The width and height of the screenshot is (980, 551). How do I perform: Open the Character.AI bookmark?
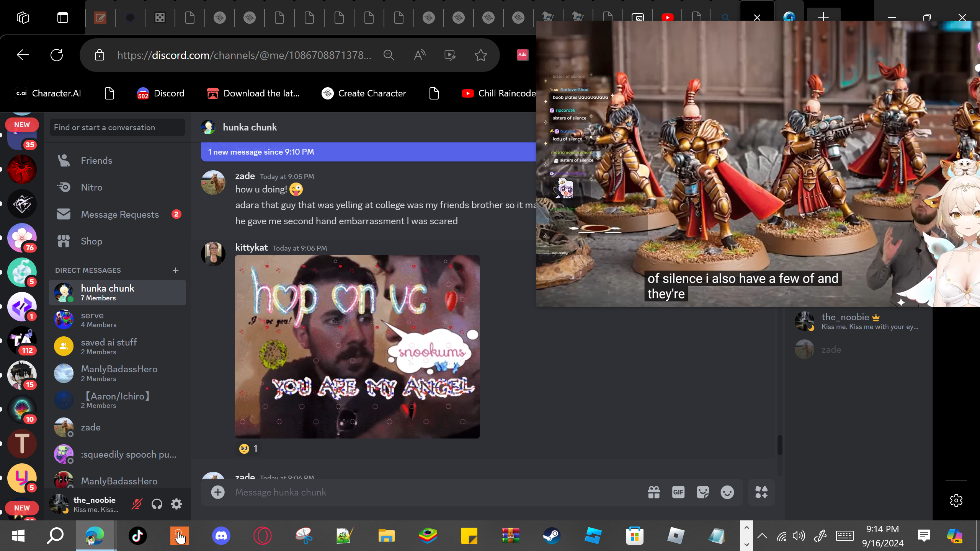click(48, 93)
